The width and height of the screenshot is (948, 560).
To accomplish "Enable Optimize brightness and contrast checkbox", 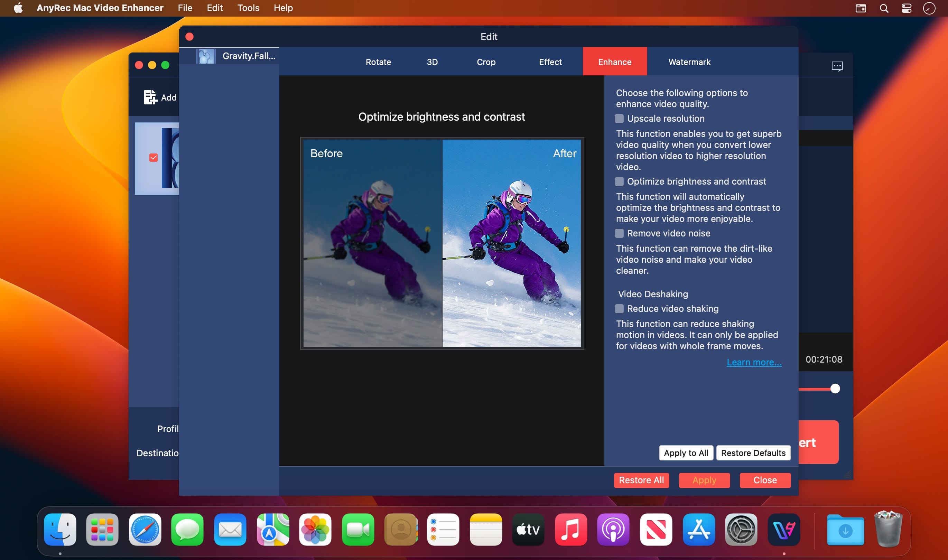I will coord(619,181).
